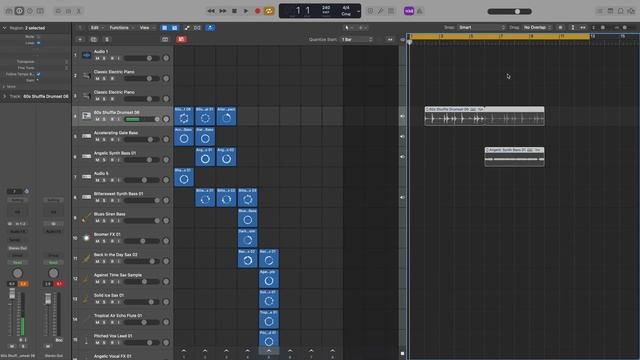Toggle Cycle mode button
640x360 pixels.
click(269, 11)
